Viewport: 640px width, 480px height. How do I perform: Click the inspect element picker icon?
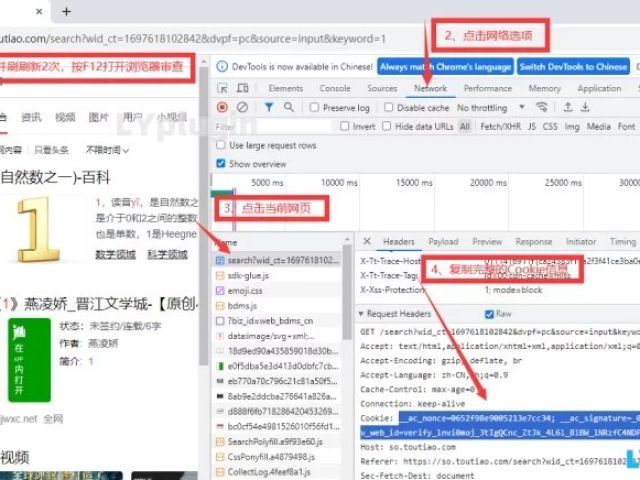(222, 88)
